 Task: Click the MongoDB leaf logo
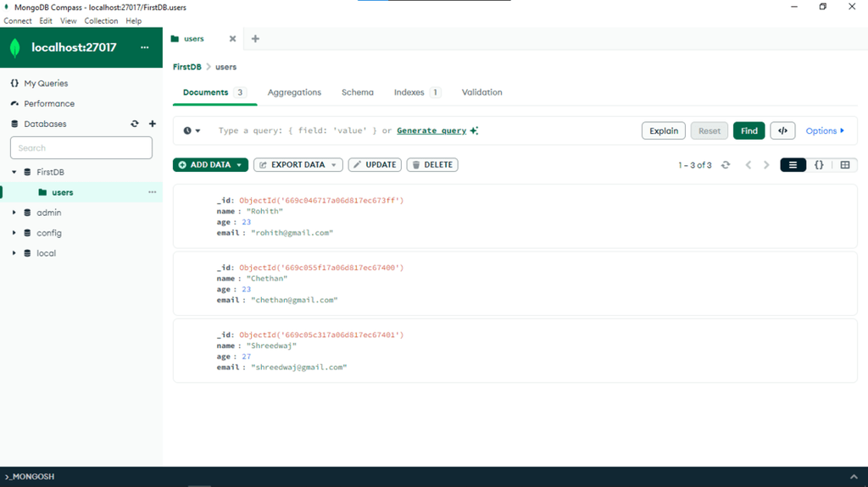(x=15, y=47)
